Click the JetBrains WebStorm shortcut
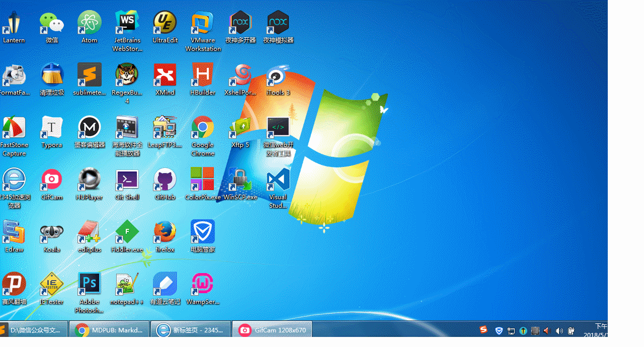This screenshot has width=644, height=347. point(127,31)
